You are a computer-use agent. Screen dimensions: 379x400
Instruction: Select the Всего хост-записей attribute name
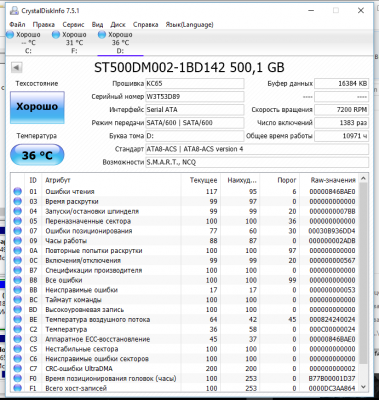[76, 388]
